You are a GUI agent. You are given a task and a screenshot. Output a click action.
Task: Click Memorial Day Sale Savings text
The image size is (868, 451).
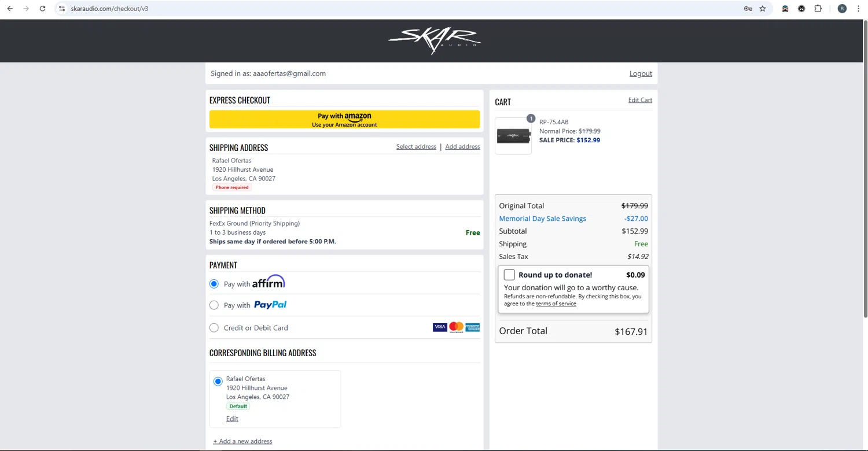click(543, 219)
